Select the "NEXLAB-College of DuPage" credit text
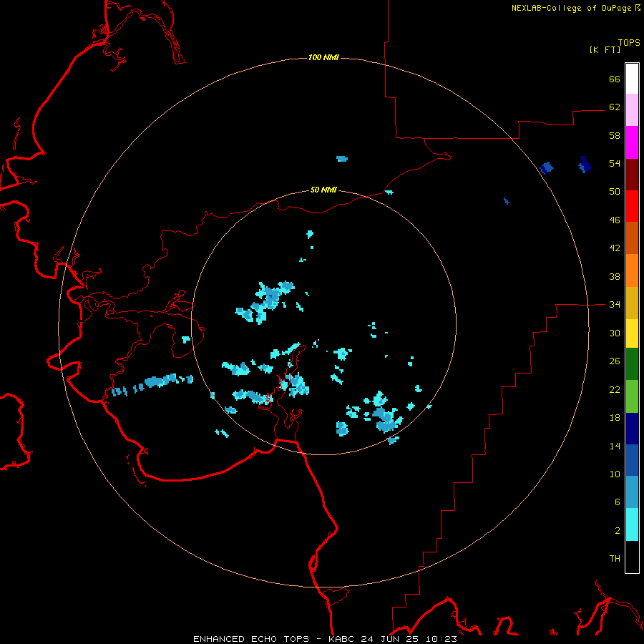 pyautogui.click(x=571, y=8)
